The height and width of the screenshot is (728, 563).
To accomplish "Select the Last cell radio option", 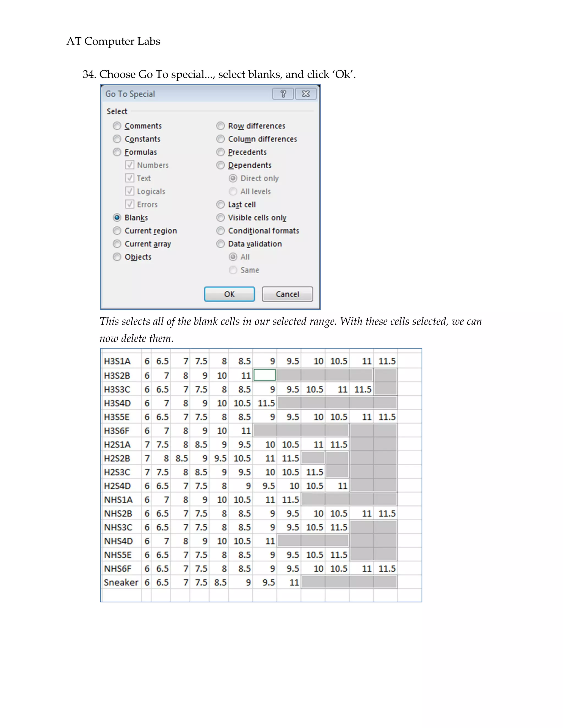I will (x=220, y=204).
